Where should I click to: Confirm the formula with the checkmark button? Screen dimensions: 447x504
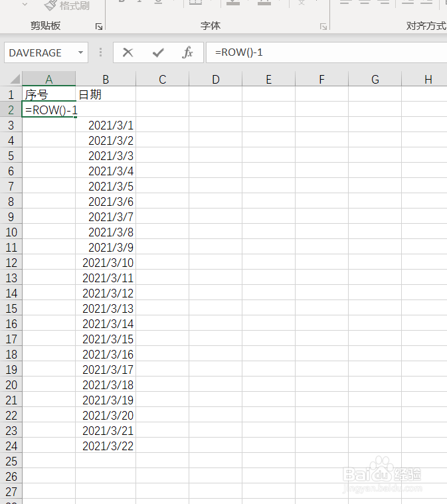pos(158,52)
